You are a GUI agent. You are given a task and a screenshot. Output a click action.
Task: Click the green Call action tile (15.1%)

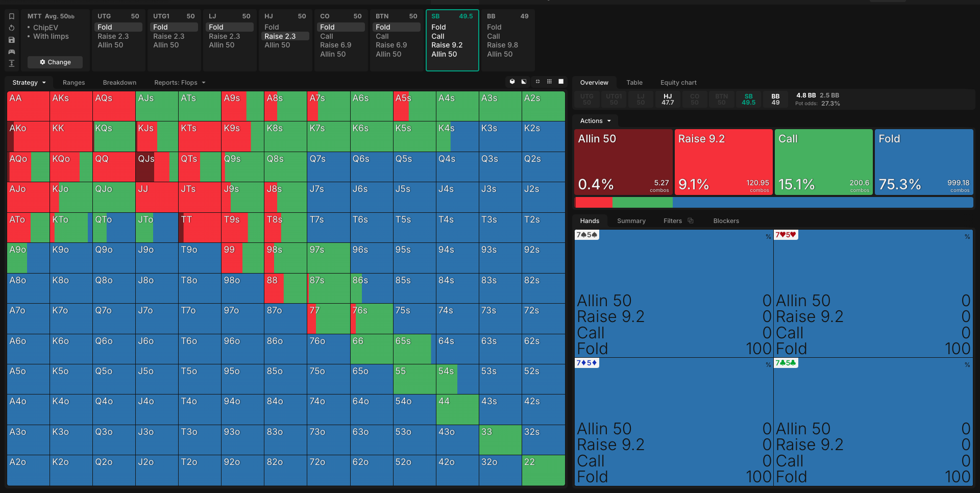[823, 162]
